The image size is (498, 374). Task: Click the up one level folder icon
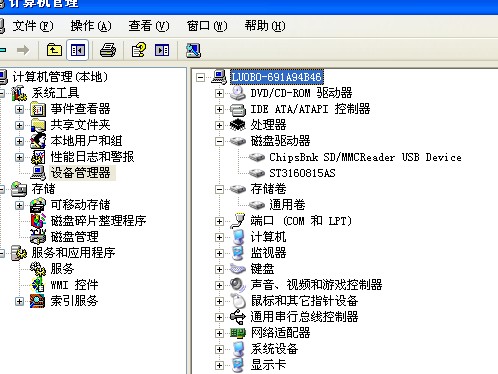click(54, 50)
